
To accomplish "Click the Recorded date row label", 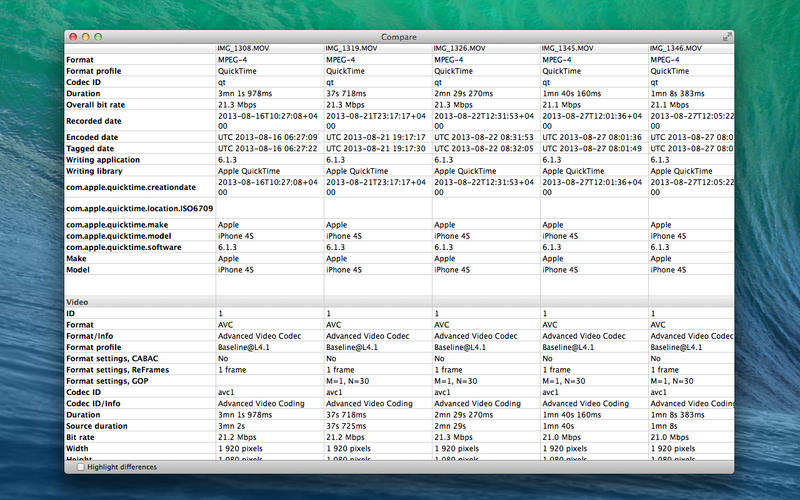I will click(94, 121).
